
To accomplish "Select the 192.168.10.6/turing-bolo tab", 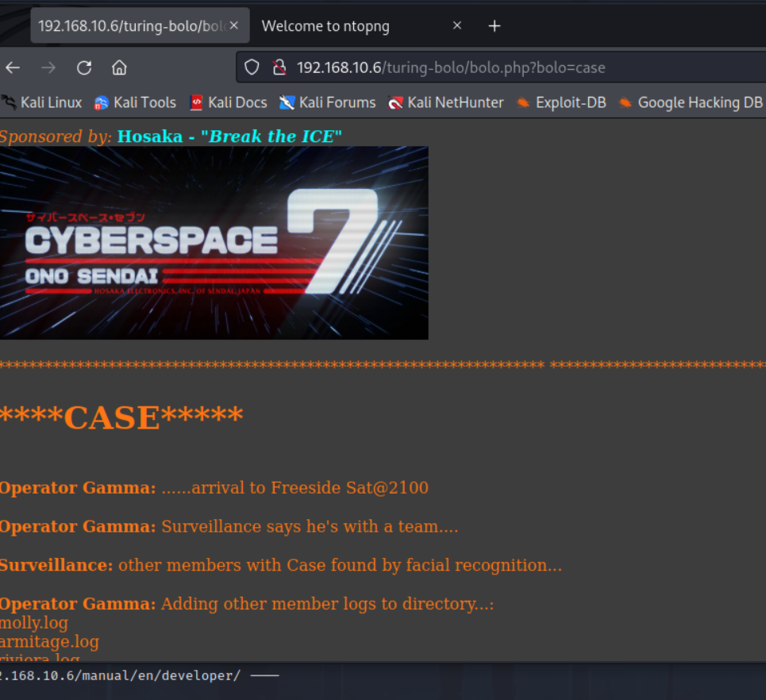I will pos(131,26).
